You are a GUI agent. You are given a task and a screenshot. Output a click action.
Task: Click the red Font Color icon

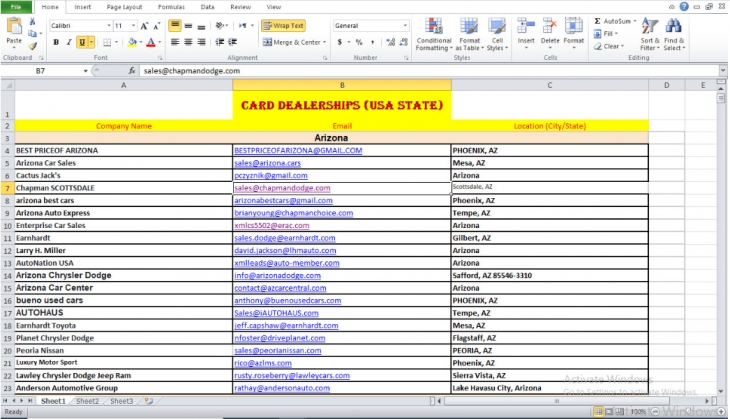click(150, 42)
